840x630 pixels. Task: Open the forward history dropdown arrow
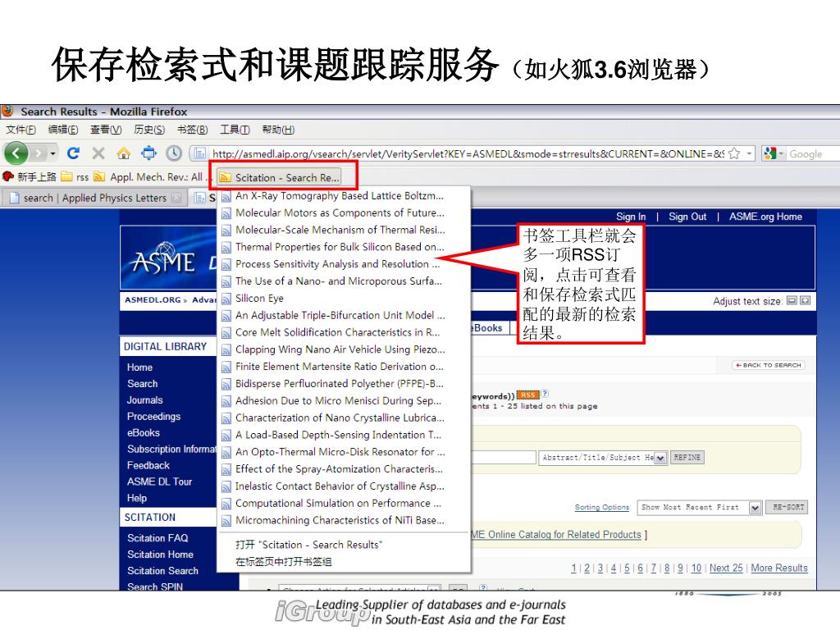point(52,153)
